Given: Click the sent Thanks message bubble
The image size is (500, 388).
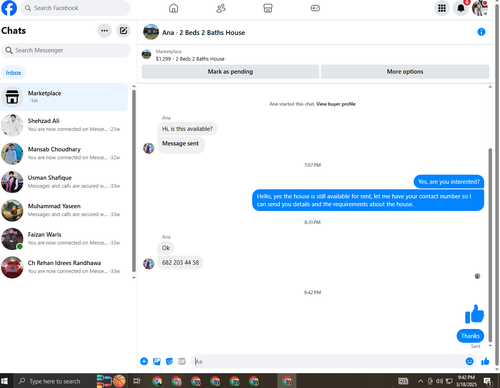Looking at the screenshot, I should tap(470, 336).
